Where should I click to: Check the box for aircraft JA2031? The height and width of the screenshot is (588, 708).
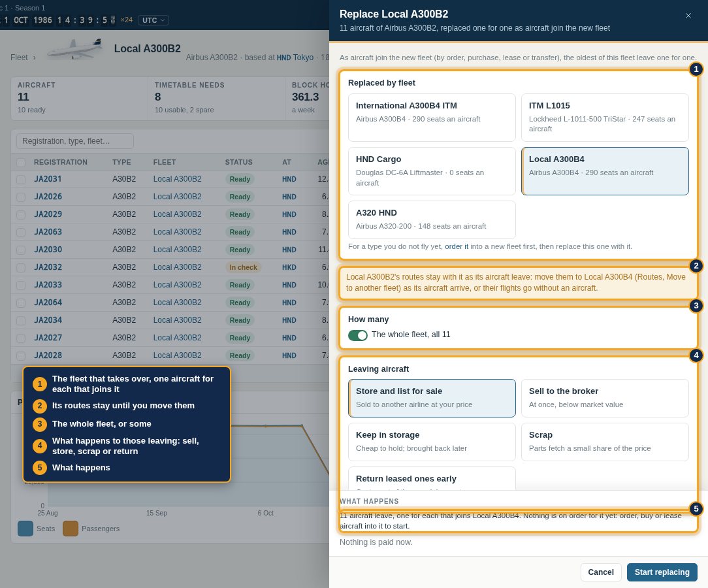21,179
